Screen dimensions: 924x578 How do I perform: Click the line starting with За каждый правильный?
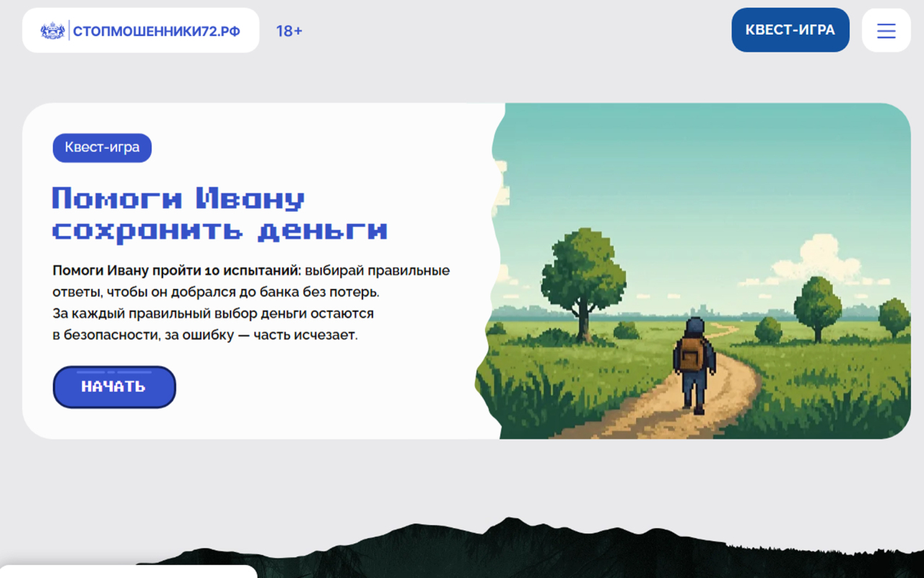213,314
